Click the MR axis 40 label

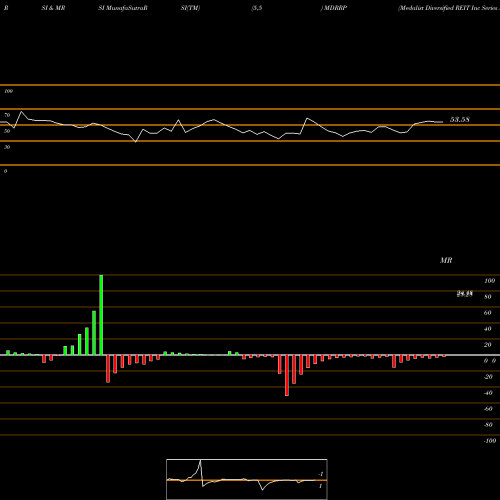pyautogui.click(x=488, y=329)
